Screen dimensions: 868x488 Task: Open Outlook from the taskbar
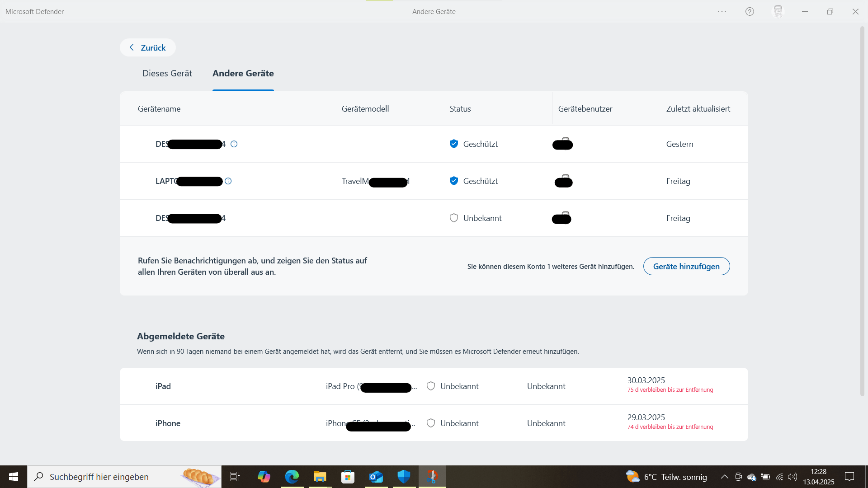point(376,477)
